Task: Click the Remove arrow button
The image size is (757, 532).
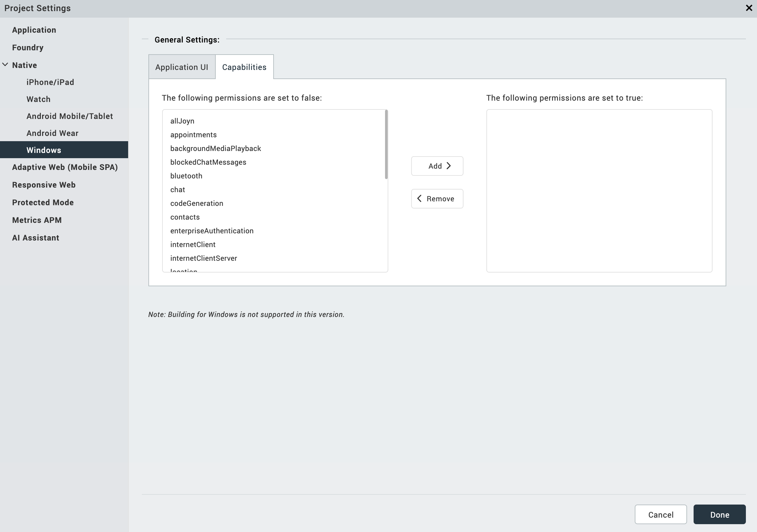Action: coord(437,199)
